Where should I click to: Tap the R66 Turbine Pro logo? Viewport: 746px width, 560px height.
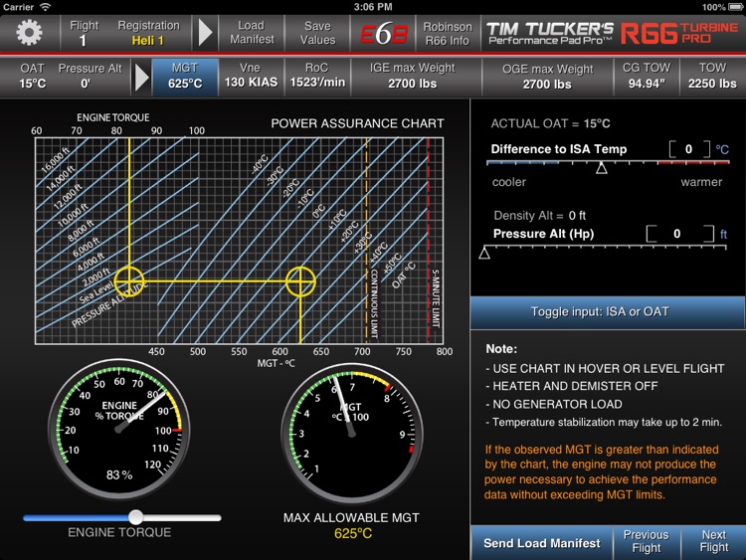[x=679, y=33]
